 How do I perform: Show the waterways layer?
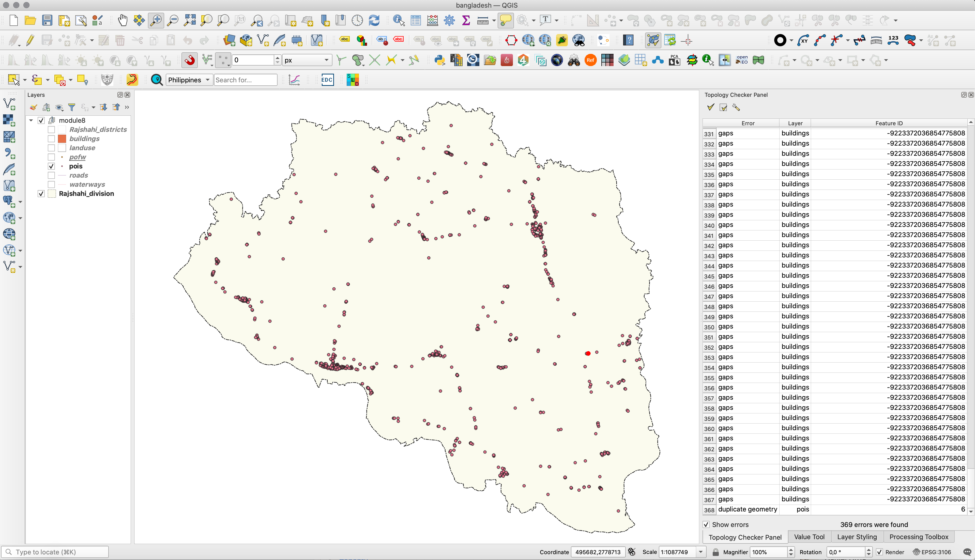click(x=51, y=185)
